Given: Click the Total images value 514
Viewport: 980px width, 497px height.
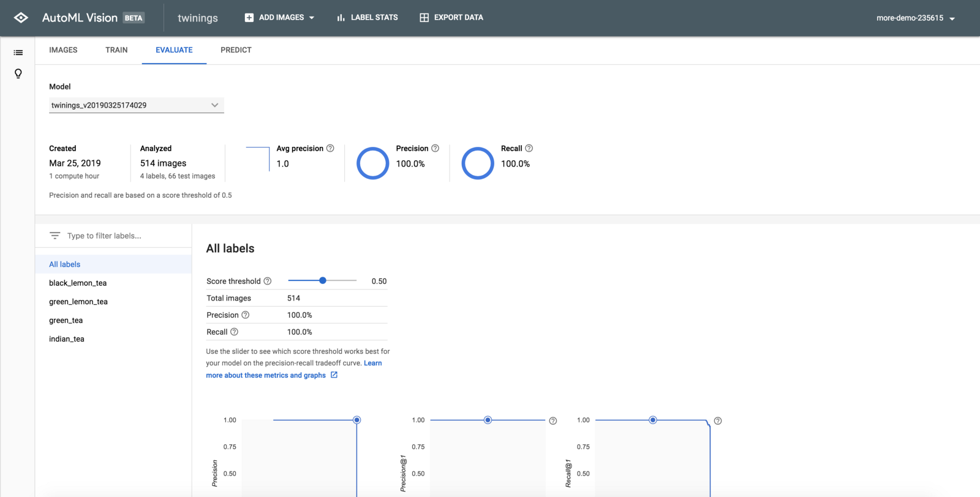Looking at the screenshot, I should click(294, 298).
